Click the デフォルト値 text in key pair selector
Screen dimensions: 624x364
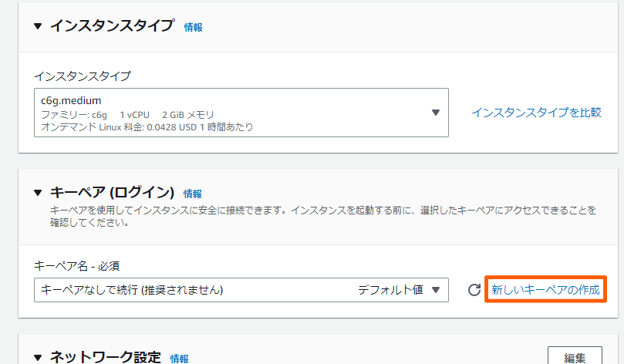390,290
